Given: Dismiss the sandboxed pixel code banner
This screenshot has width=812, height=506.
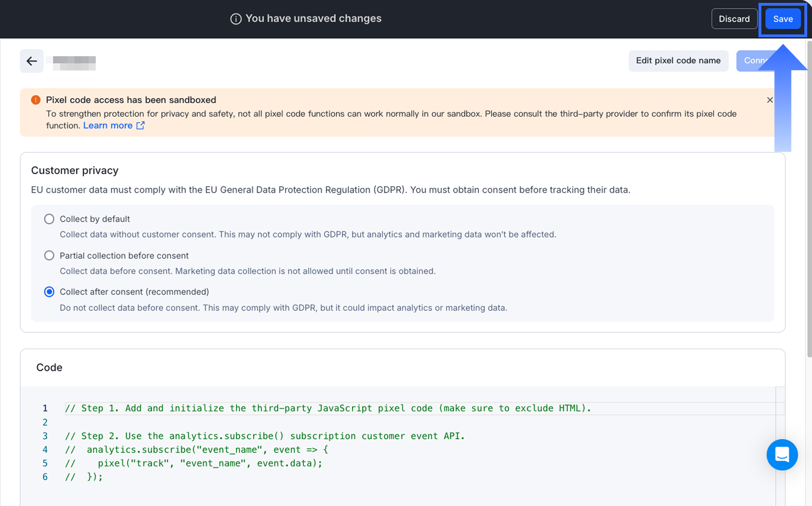Looking at the screenshot, I should point(769,100).
